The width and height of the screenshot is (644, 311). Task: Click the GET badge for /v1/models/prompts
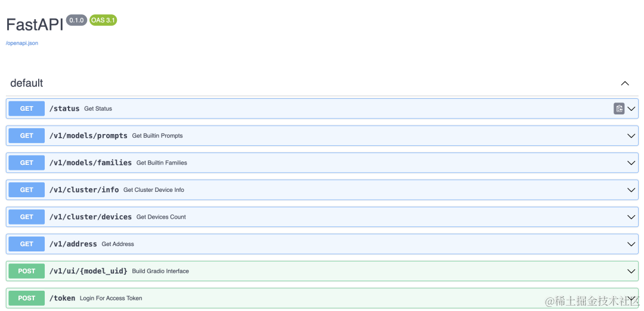(x=27, y=136)
